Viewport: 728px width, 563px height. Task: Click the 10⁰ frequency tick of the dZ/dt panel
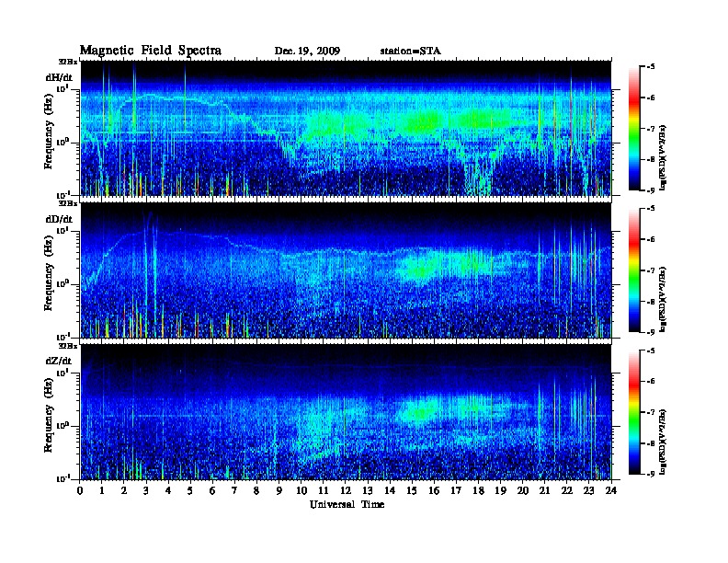63,426
